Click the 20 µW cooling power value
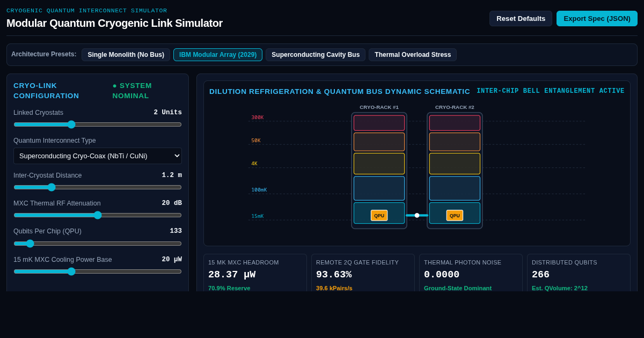Viewport: 644px width, 338px height. point(172,260)
